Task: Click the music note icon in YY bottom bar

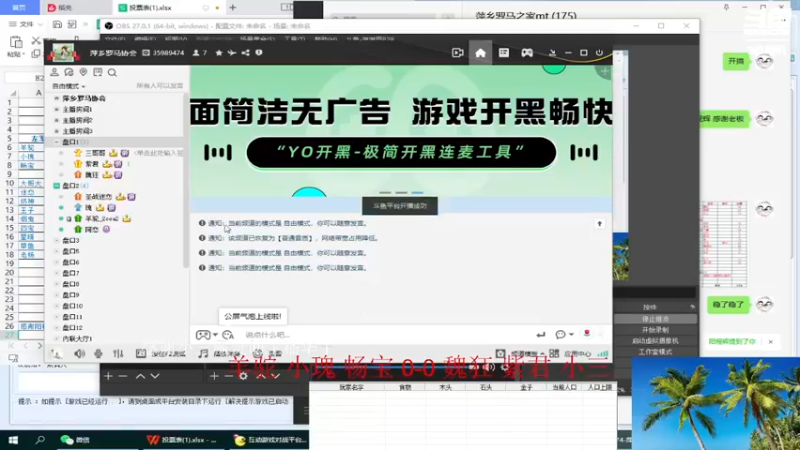Action: tap(203, 353)
